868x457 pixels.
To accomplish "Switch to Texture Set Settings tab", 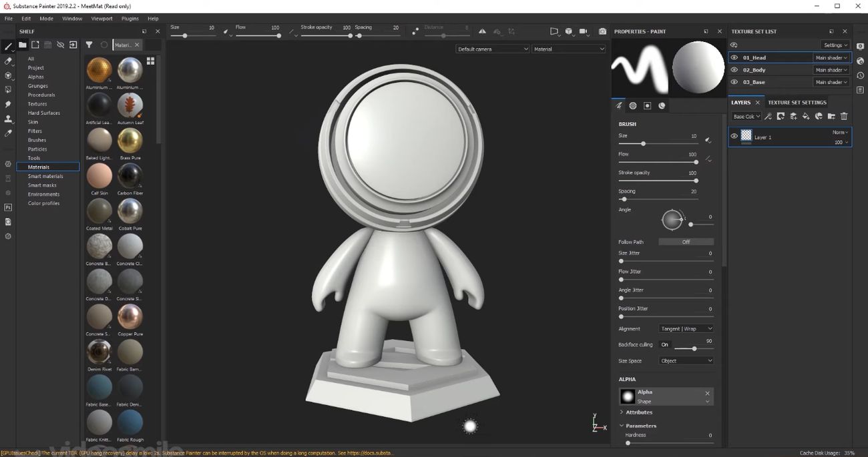I will point(797,103).
